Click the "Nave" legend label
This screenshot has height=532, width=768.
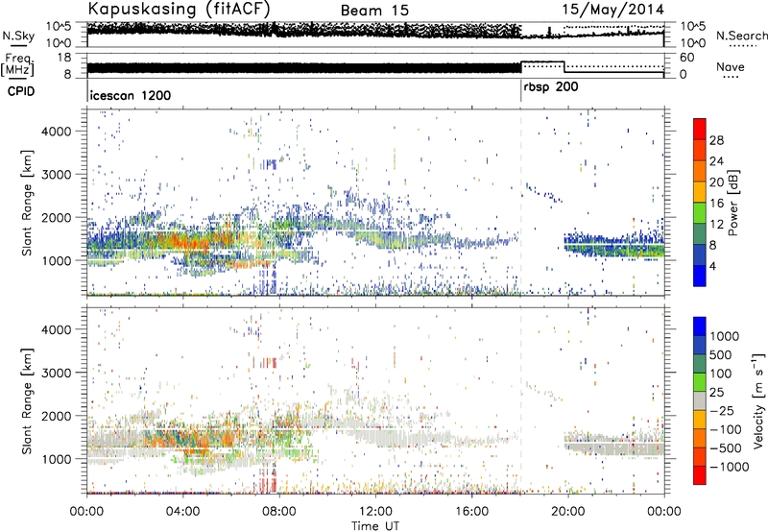(731, 67)
